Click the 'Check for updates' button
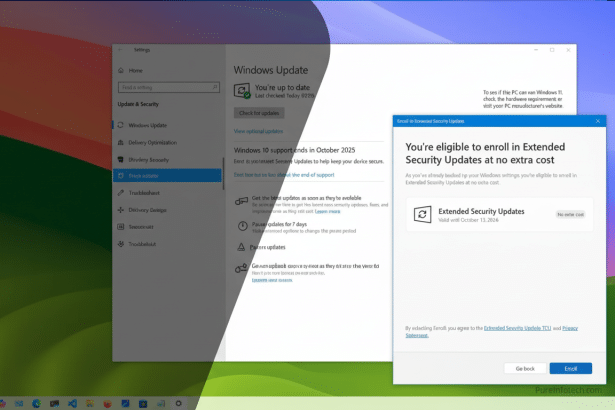The height and width of the screenshot is (410, 615). tap(259, 113)
